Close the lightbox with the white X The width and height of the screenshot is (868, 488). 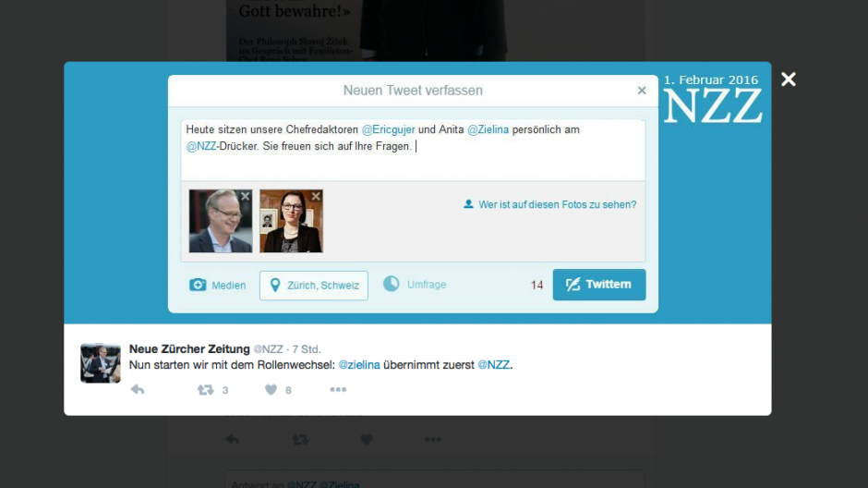(789, 79)
